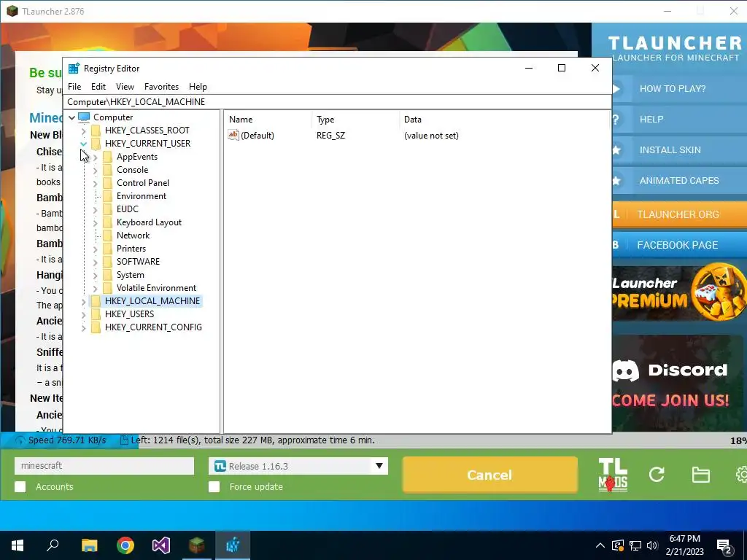Launch Google Chrome from the taskbar
The height and width of the screenshot is (560, 747).
pos(125,545)
